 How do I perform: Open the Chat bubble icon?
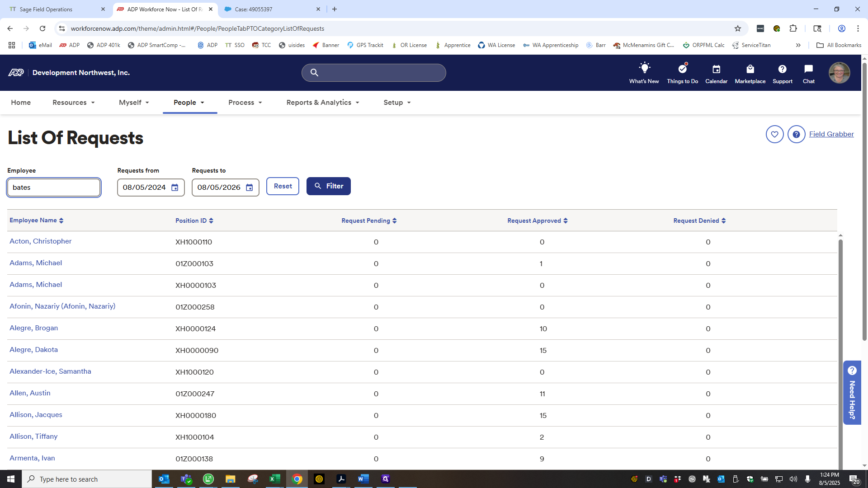[x=808, y=69]
